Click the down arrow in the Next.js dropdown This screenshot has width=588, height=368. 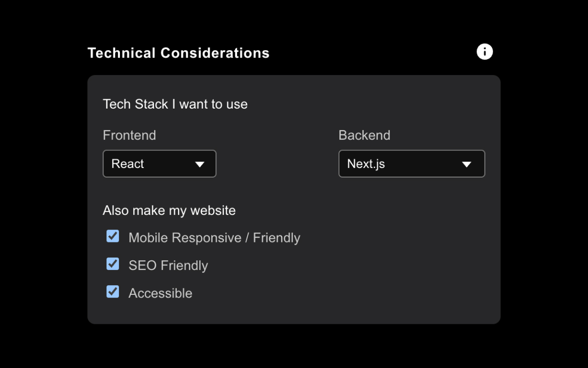[x=466, y=164]
